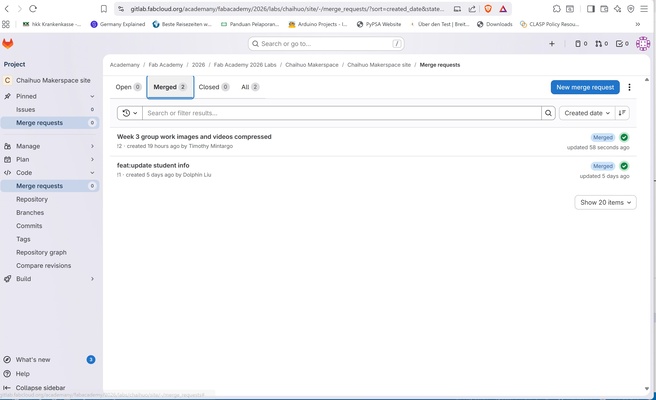The width and height of the screenshot is (656, 400).
Task: Collapse the Pinned sidebar section
Action: pos(92,96)
